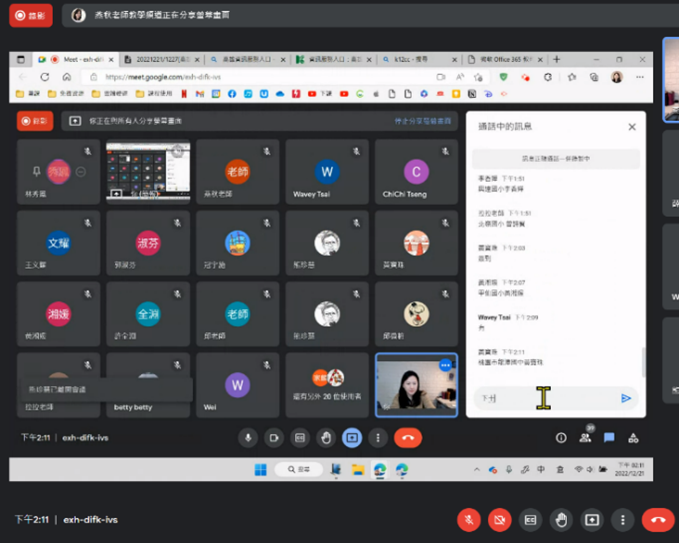Image resolution: width=679 pixels, height=543 pixels.
Task: Open Edge tab actions menu icon
Action: click(21, 59)
